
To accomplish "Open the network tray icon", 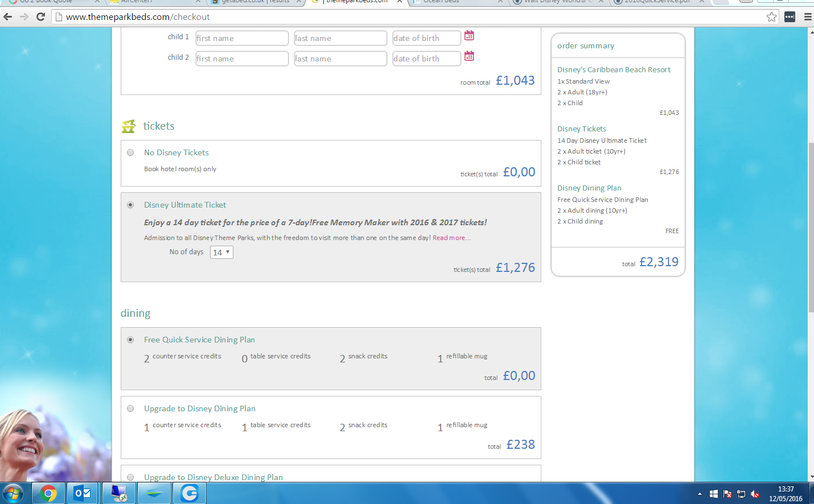I will coord(741,494).
